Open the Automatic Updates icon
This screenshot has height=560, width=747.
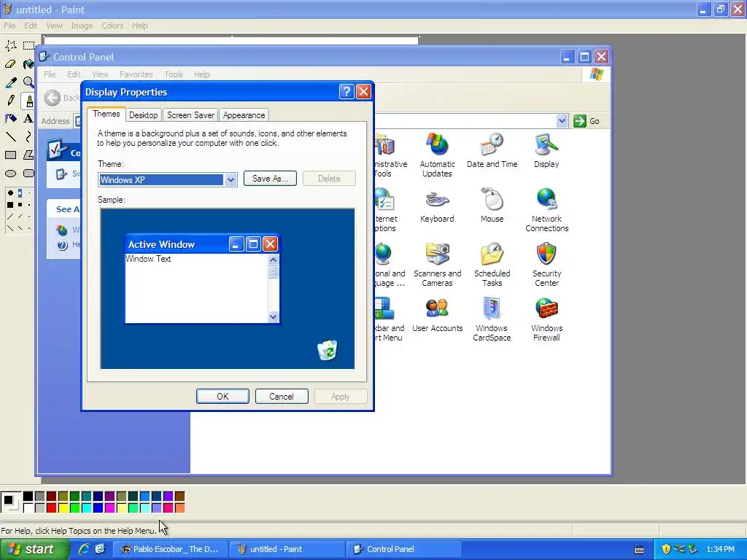point(437,155)
